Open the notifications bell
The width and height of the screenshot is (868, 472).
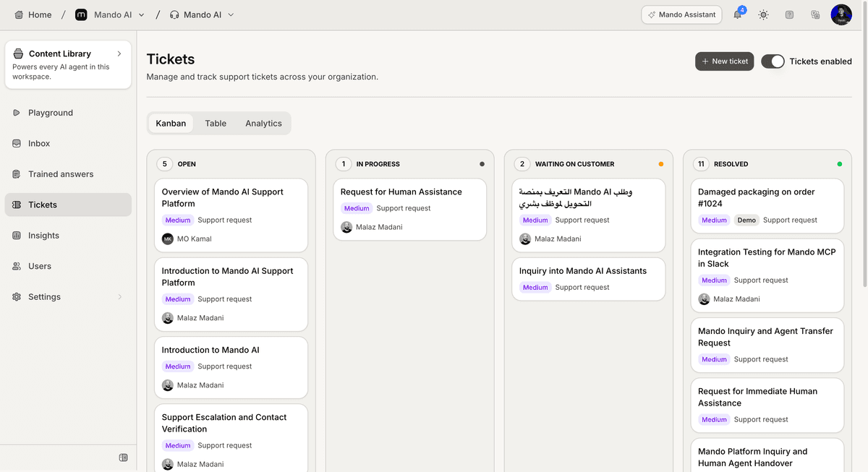click(738, 14)
